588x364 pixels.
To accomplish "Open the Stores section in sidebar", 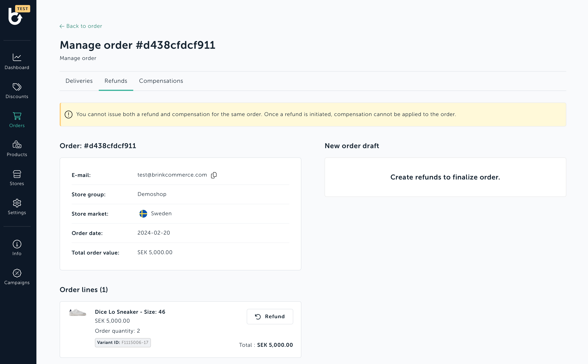I will [17, 178].
